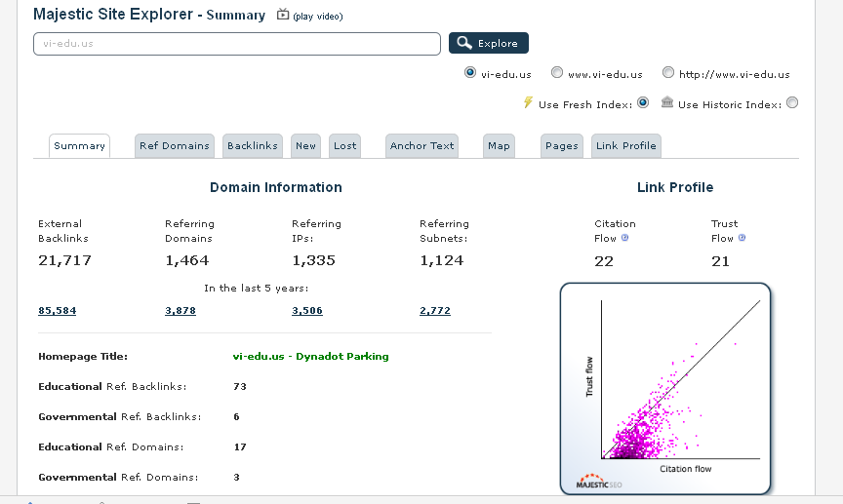
Task: Click the 'In the last 5 years' text
Action: (x=257, y=289)
